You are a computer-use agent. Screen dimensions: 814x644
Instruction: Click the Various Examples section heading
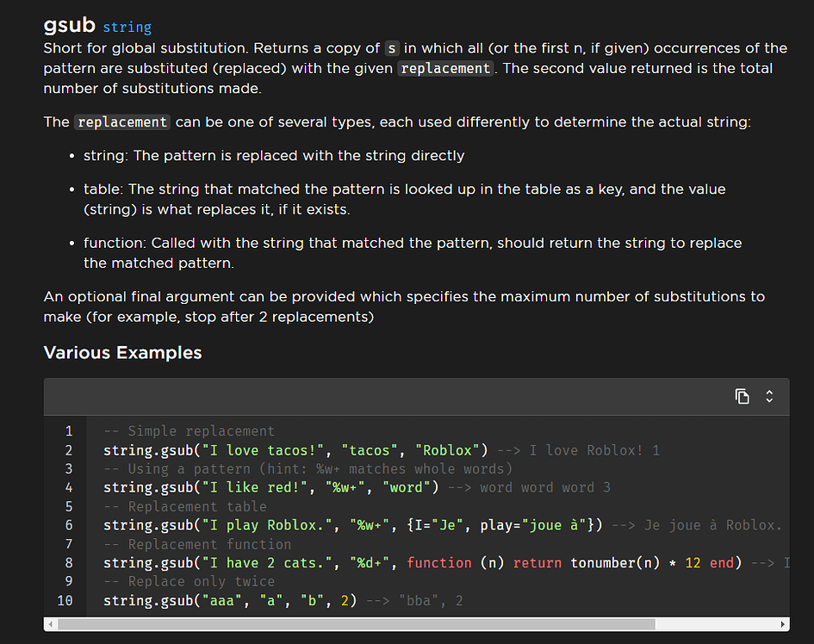coord(122,353)
